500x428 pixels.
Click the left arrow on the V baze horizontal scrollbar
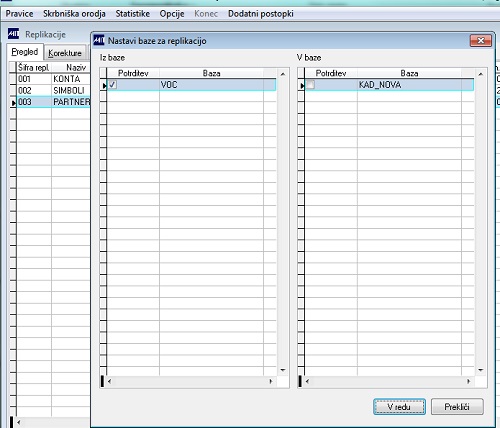click(307, 381)
